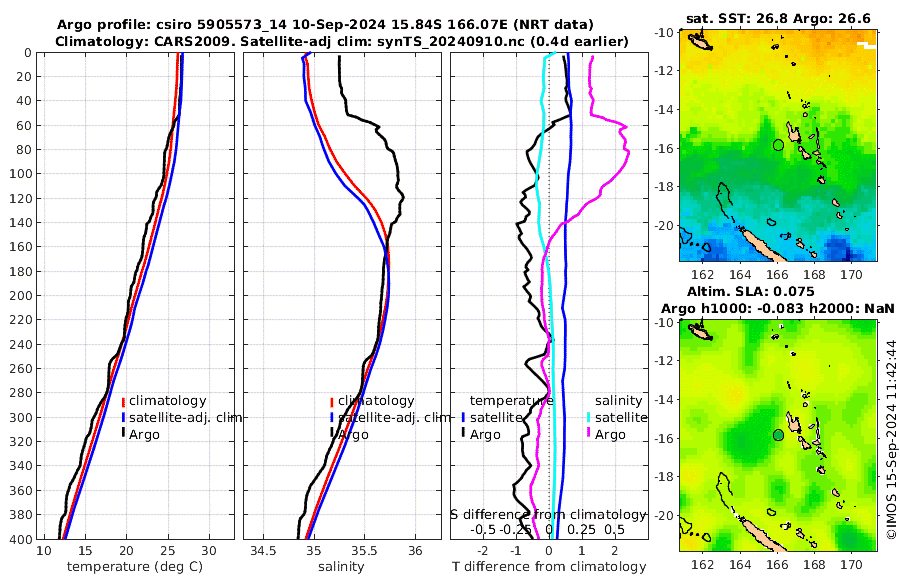This screenshot has width=900, height=580.
Task: Click 'Argo' under the salinity legend heading
Action: pos(610,435)
